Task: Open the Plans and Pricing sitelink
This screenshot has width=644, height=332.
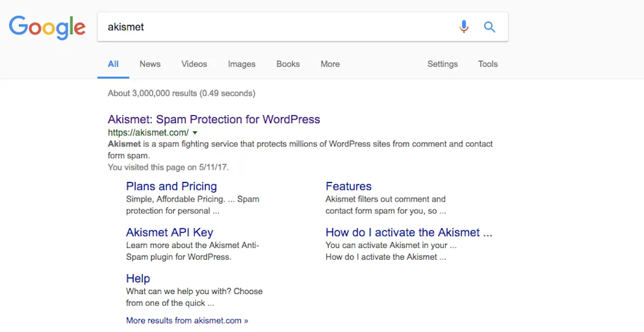Action: (171, 186)
